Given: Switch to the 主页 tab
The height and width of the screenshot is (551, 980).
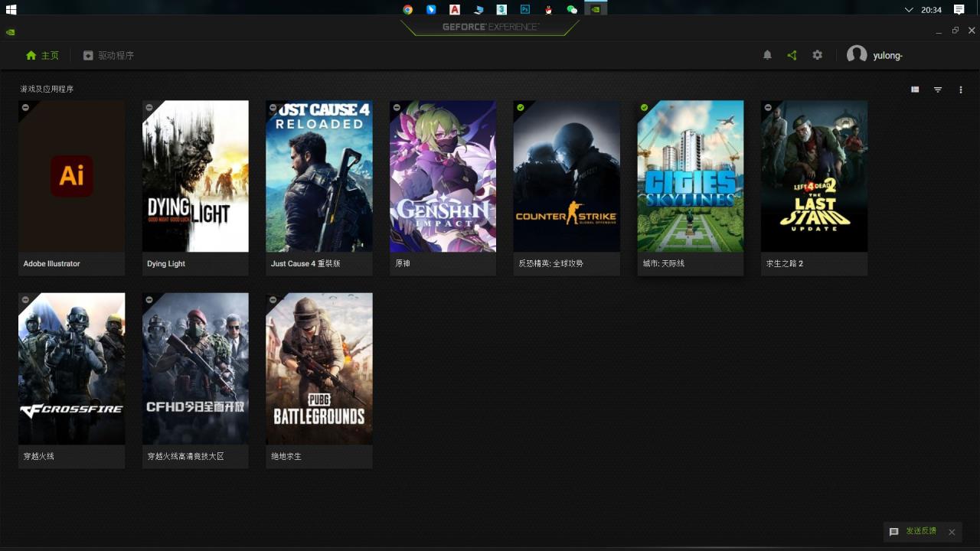Looking at the screenshot, I should [42, 55].
